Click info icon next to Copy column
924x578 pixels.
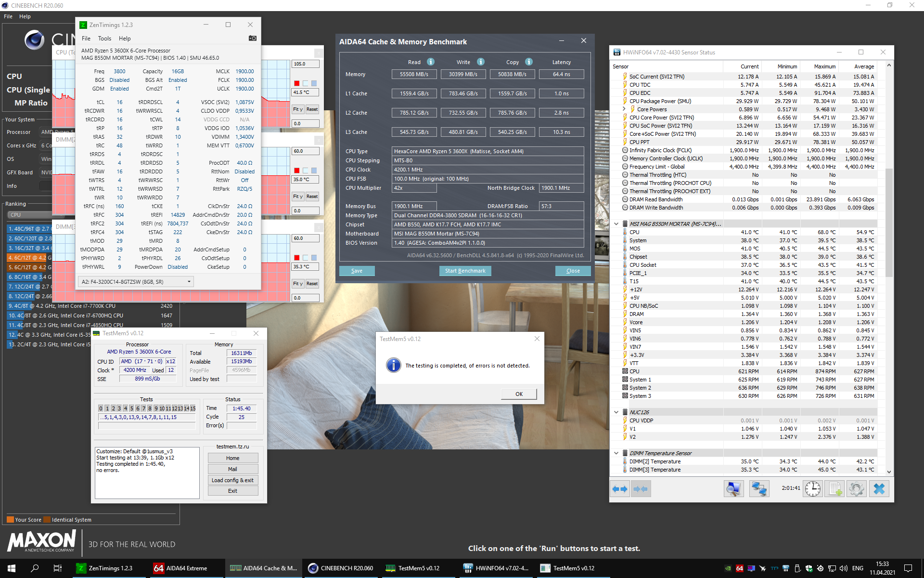[529, 62]
